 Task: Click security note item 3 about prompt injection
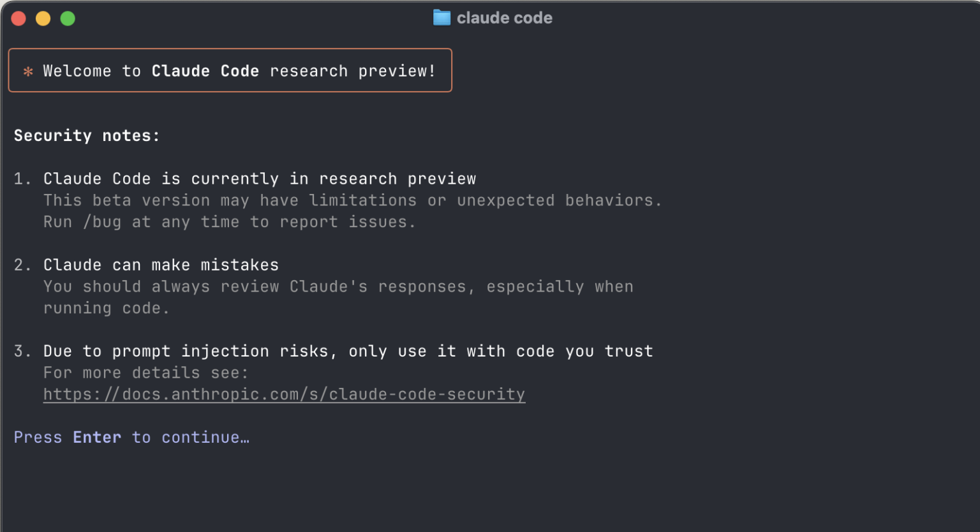pyautogui.click(x=347, y=351)
